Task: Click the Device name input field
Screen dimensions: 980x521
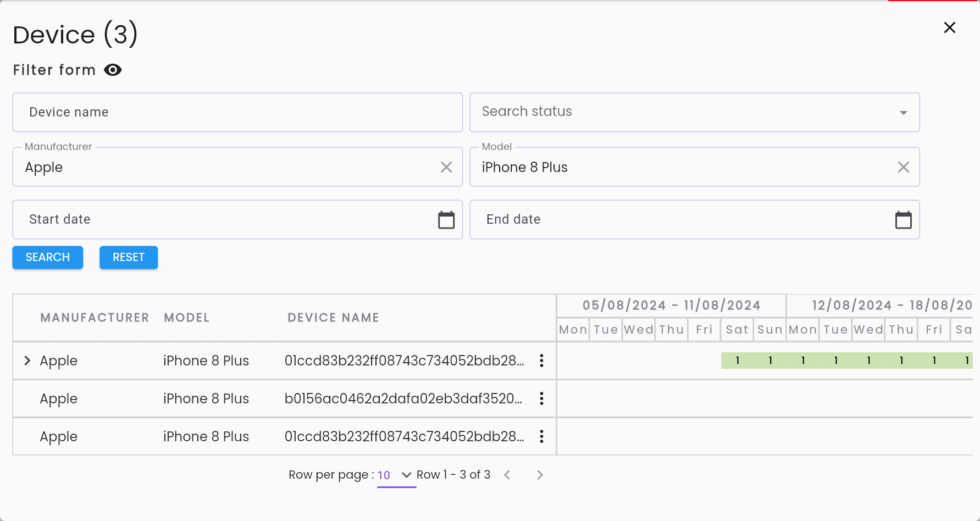Action: 237,112
